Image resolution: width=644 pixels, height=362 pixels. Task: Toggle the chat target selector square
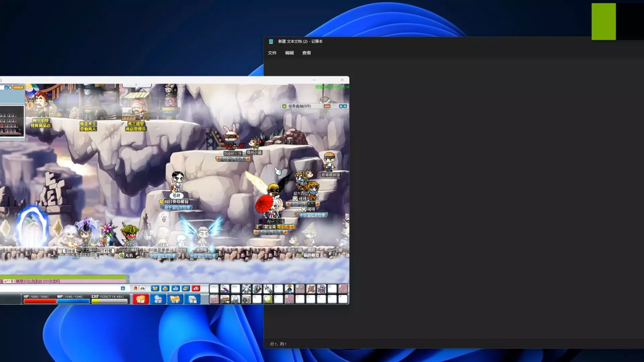click(123, 288)
